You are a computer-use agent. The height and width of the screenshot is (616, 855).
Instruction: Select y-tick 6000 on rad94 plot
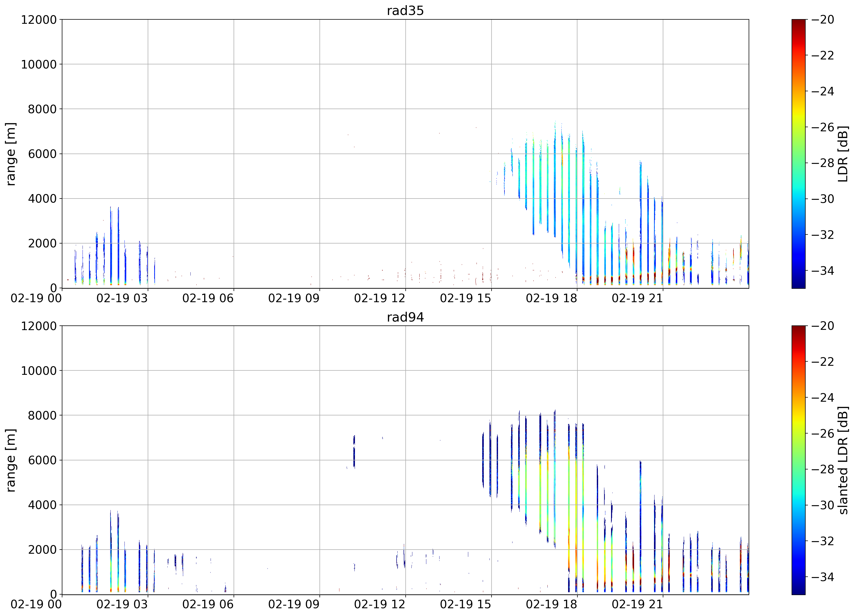tap(42, 460)
